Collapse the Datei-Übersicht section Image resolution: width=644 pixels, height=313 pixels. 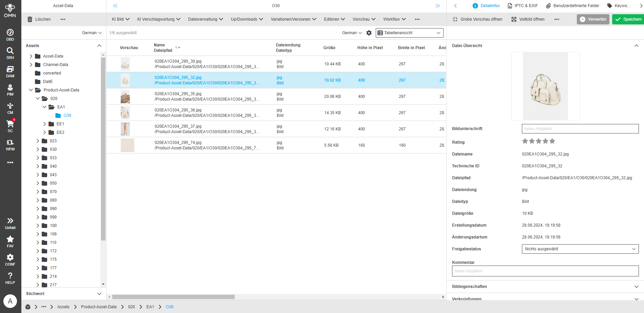pos(636,45)
